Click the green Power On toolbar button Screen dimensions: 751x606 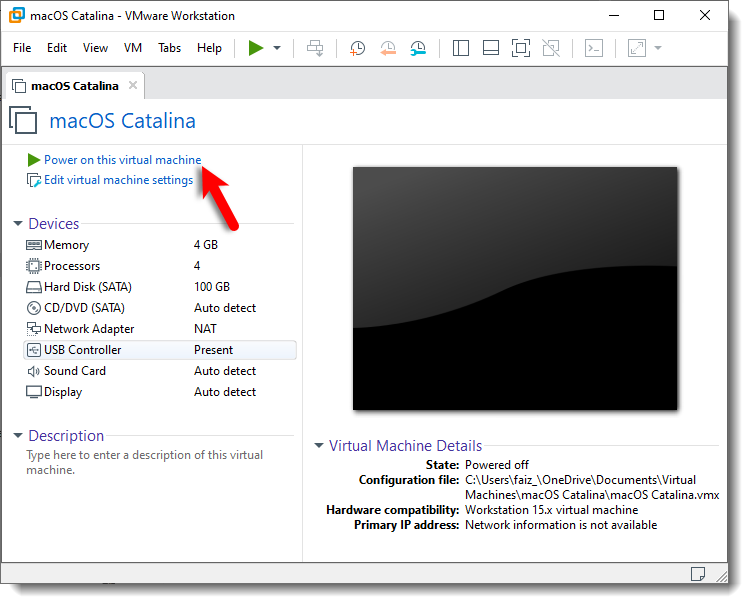click(x=256, y=48)
